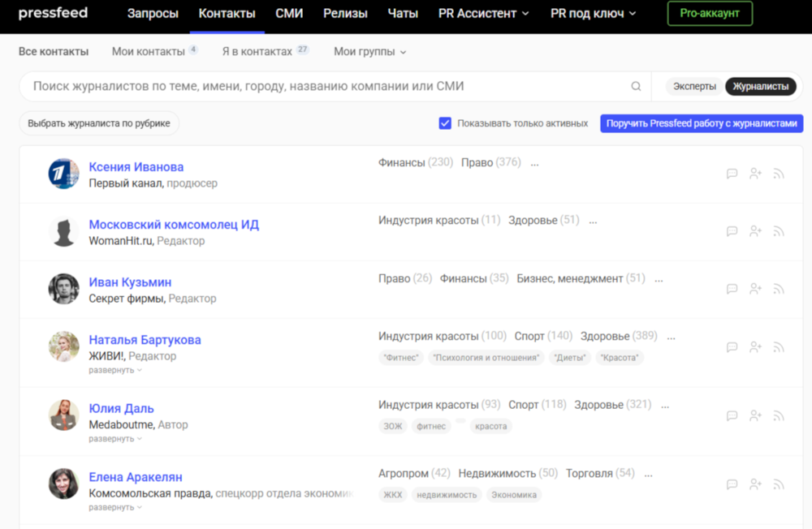Add Московский комсомолец ИД to contacts
This screenshot has width=812, height=529.
point(755,231)
